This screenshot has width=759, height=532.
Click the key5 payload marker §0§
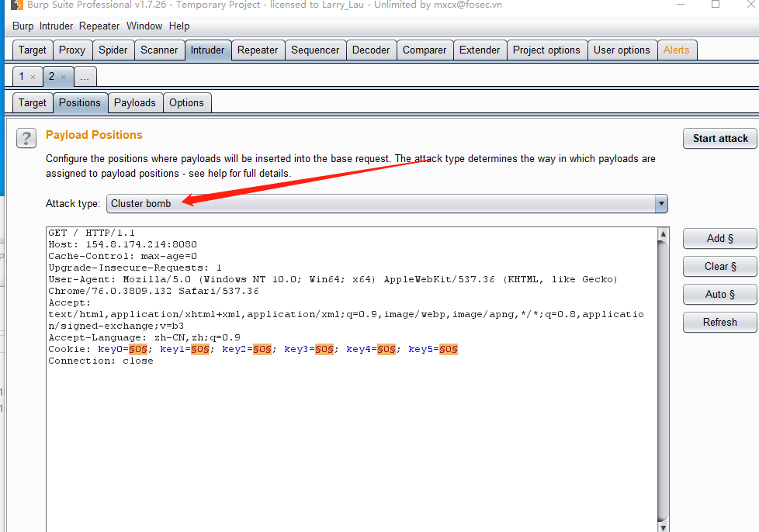click(x=449, y=349)
